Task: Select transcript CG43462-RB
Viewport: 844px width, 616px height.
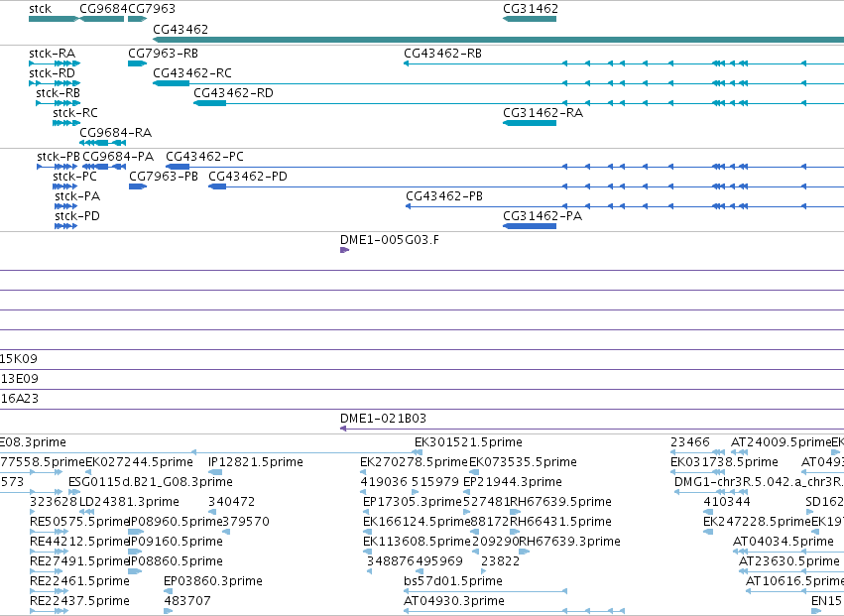Action: (624, 63)
